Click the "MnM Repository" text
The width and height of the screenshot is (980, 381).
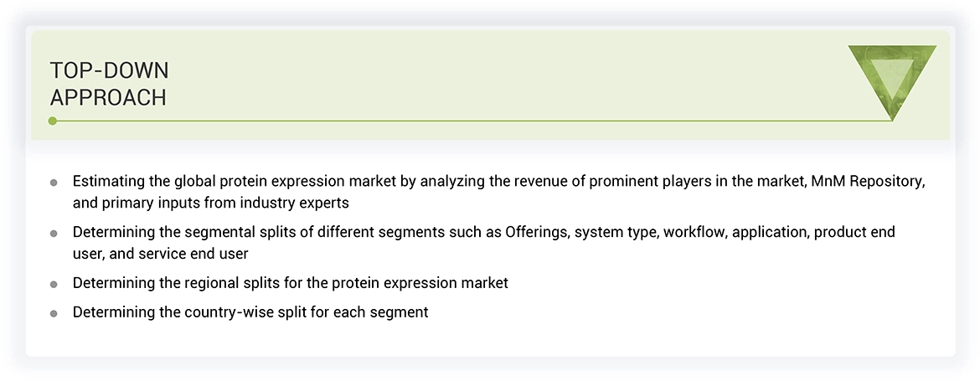pyautogui.click(x=868, y=181)
